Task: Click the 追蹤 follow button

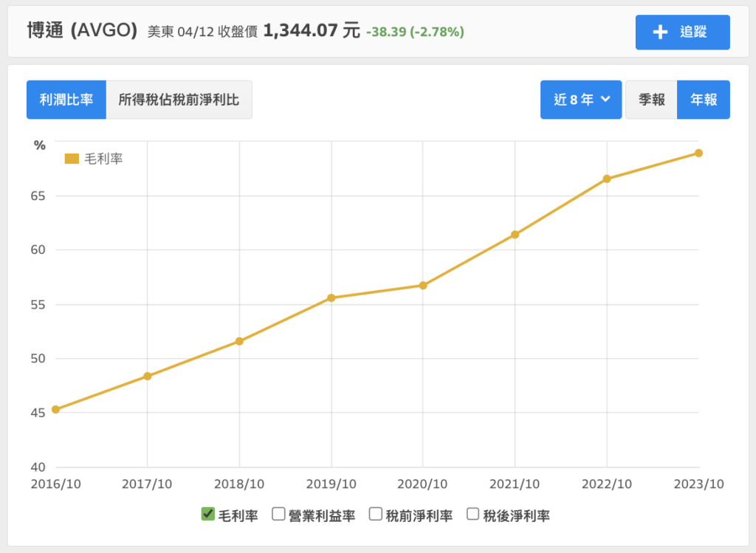Action: (682, 32)
